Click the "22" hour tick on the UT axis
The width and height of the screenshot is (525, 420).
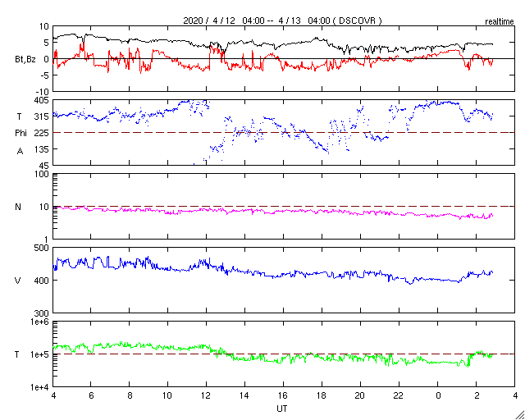[x=399, y=396]
